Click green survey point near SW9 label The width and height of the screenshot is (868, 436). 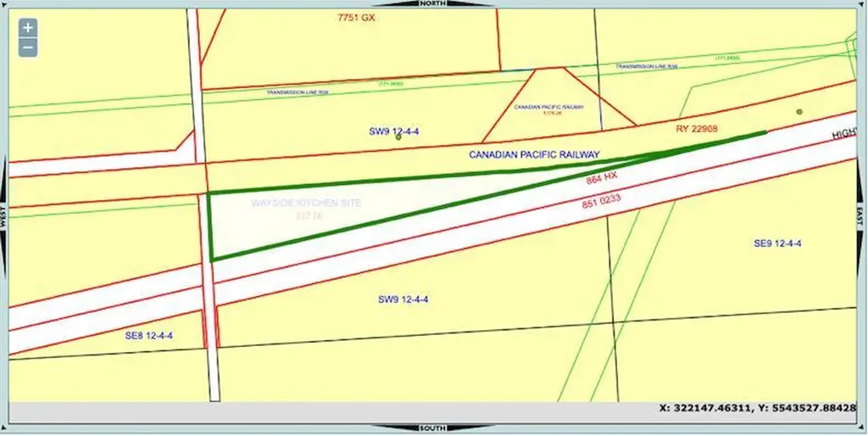[398, 137]
